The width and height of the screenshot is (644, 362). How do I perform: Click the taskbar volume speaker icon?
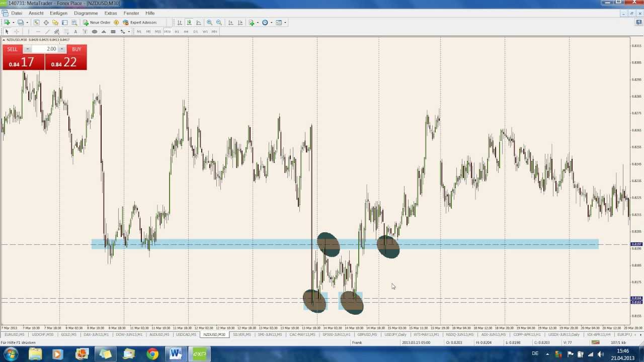(x=601, y=354)
